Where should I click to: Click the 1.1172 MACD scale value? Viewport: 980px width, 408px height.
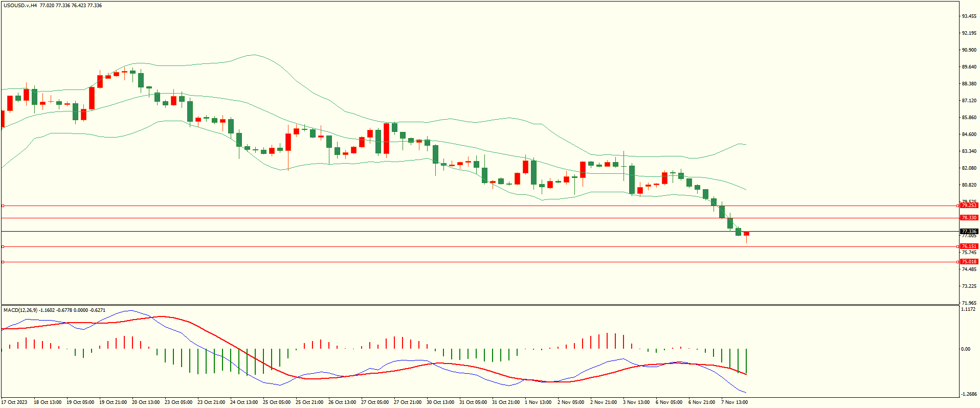[968, 309]
